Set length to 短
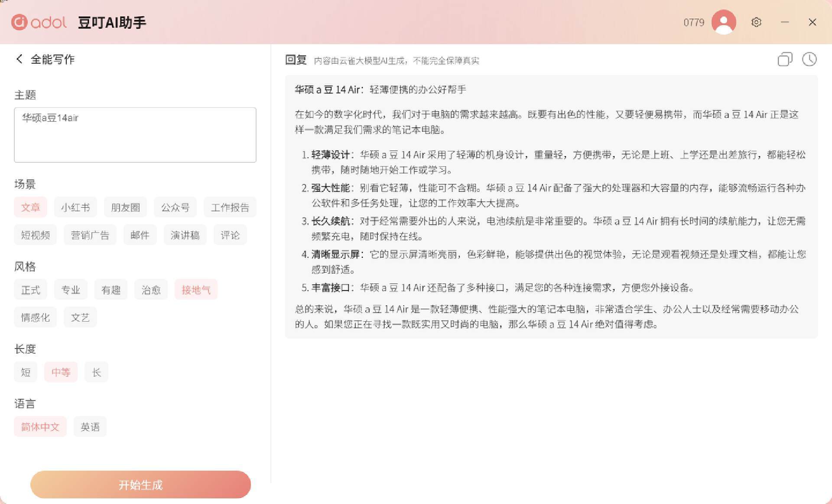The width and height of the screenshot is (832, 504). click(x=26, y=372)
